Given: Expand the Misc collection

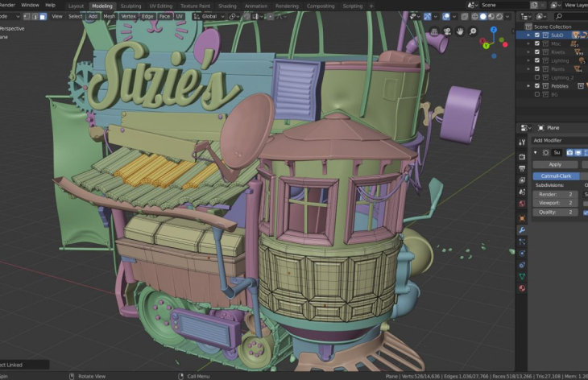Looking at the screenshot, I should (528, 43).
